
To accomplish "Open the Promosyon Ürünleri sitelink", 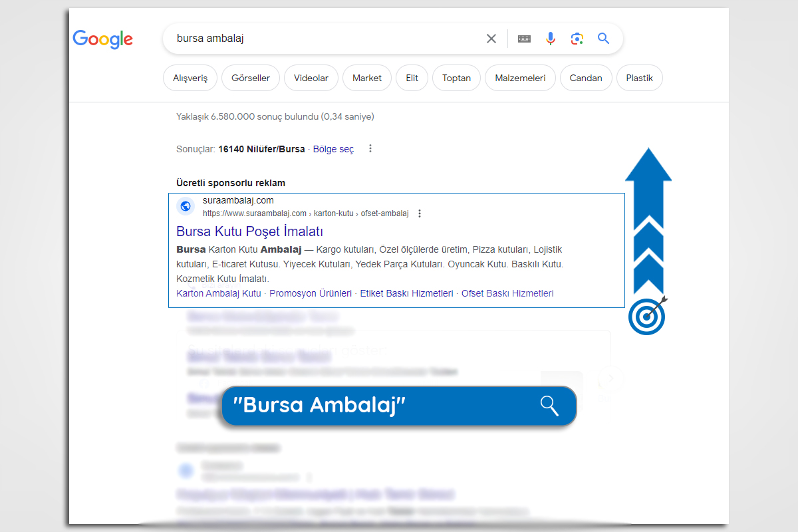I will click(x=311, y=293).
